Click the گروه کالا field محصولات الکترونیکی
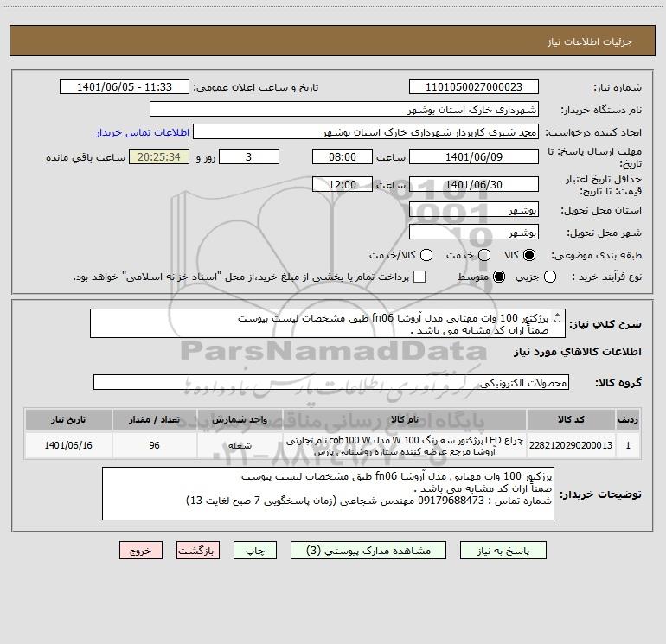The height and width of the screenshot is (644, 666). [x=331, y=382]
